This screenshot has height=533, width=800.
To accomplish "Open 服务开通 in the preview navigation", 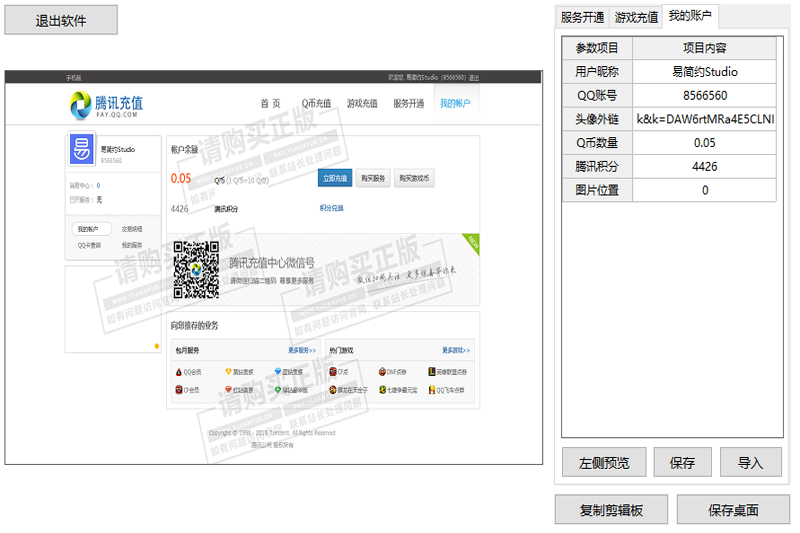I will (408, 104).
